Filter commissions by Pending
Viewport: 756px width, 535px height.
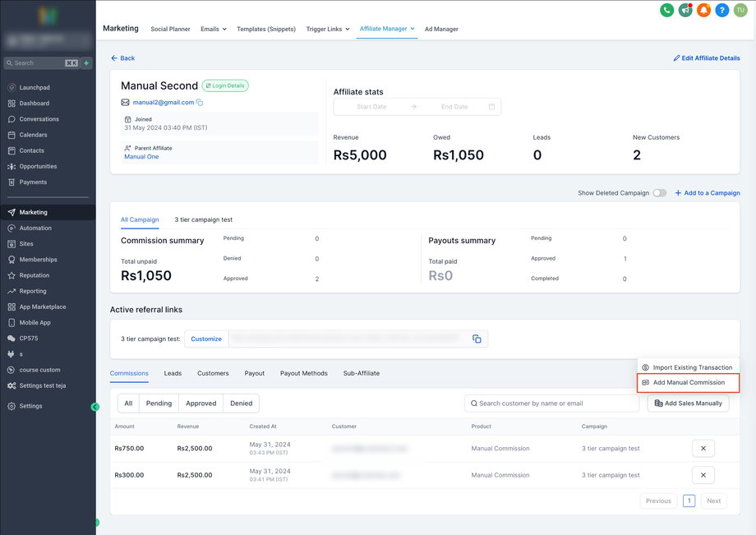coord(159,404)
